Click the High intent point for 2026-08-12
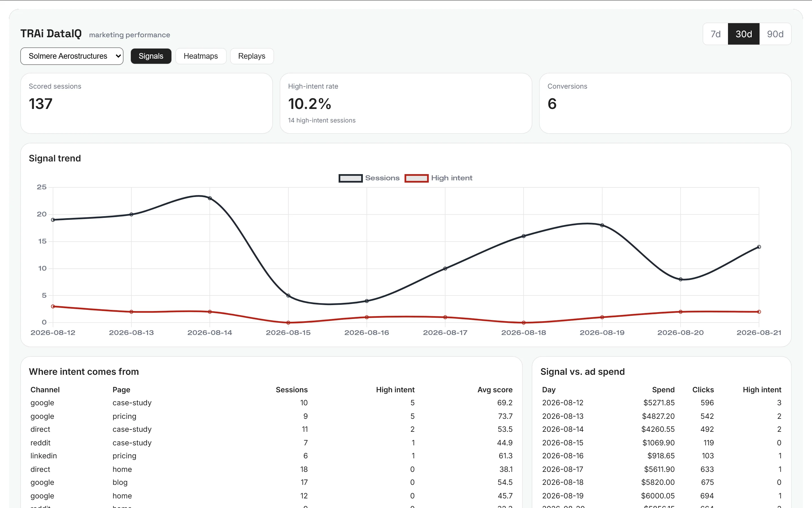This screenshot has height=508, width=812. (53, 306)
